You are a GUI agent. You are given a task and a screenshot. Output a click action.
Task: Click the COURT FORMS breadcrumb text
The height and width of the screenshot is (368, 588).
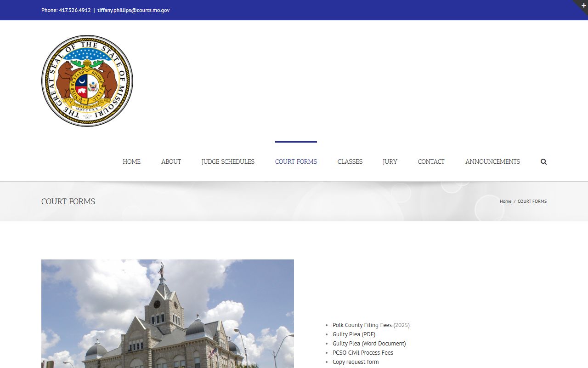pos(532,201)
